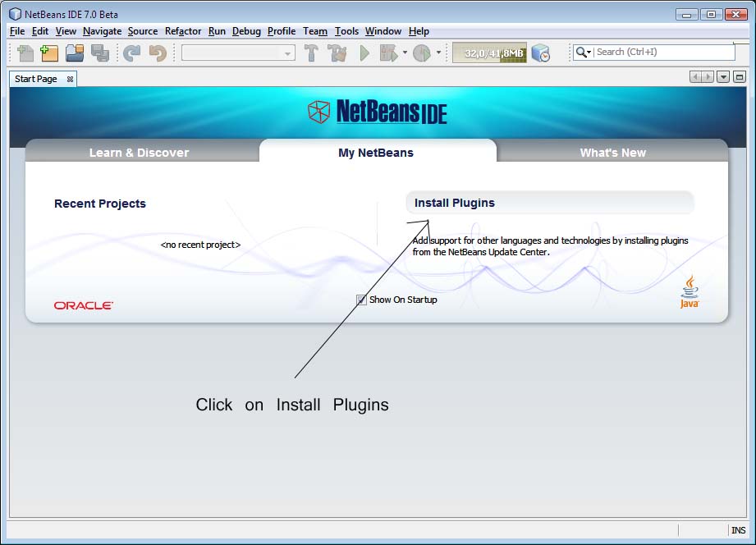
Task: Click the search magnifier icon
Action: pyautogui.click(x=581, y=52)
